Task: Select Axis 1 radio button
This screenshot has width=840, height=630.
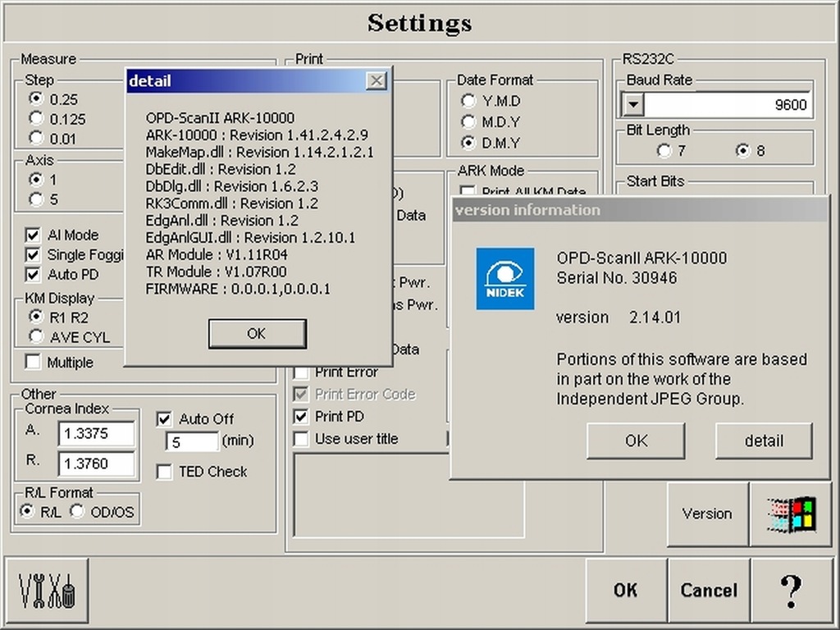Action: [x=36, y=179]
